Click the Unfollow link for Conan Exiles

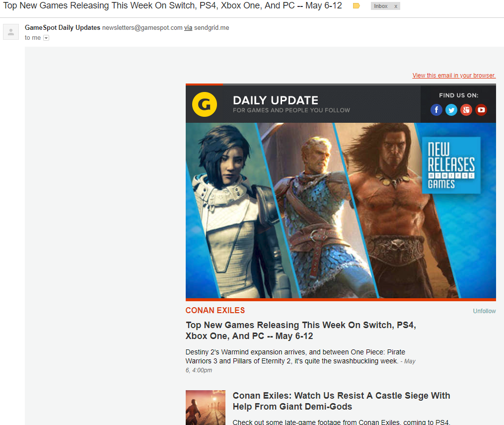[x=484, y=311]
